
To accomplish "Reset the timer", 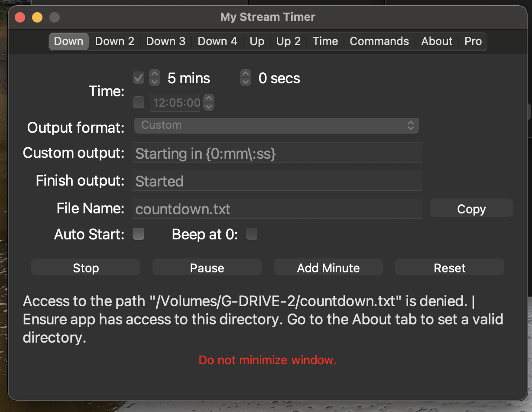I will (449, 268).
